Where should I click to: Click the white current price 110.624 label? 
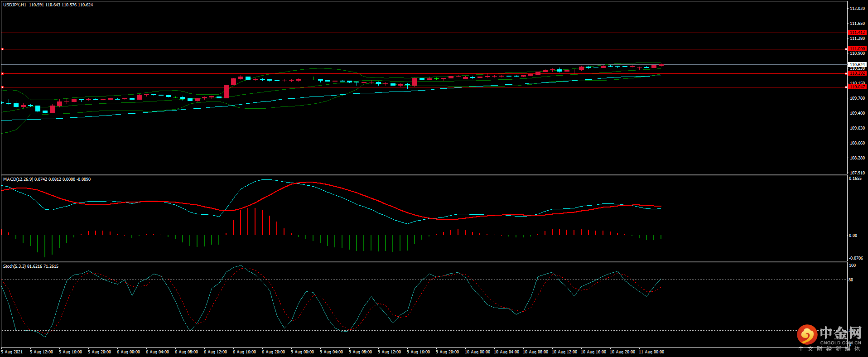[x=857, y=65]
